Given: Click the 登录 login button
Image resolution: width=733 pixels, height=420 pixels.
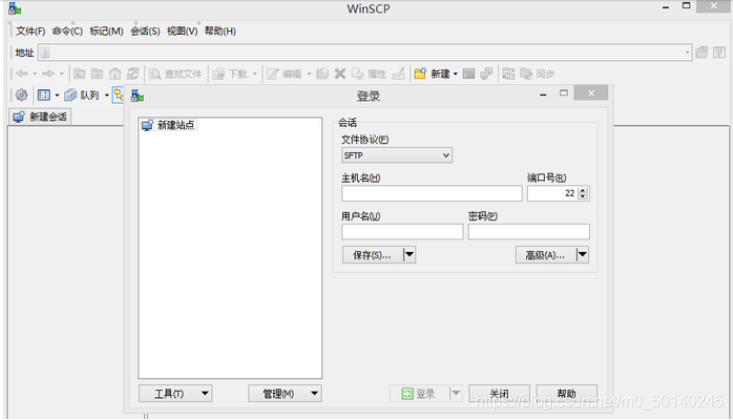Looking at the screenshot, I should 419,393.
